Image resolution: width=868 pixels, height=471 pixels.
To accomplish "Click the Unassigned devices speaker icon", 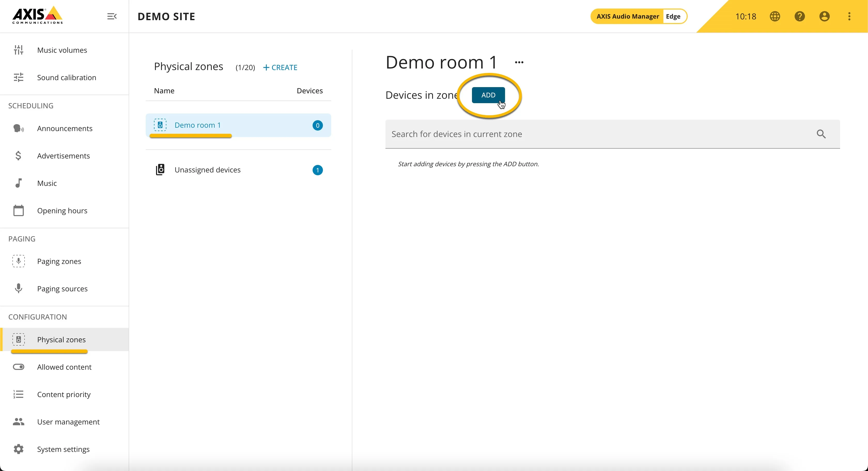I will pos(160,170).
